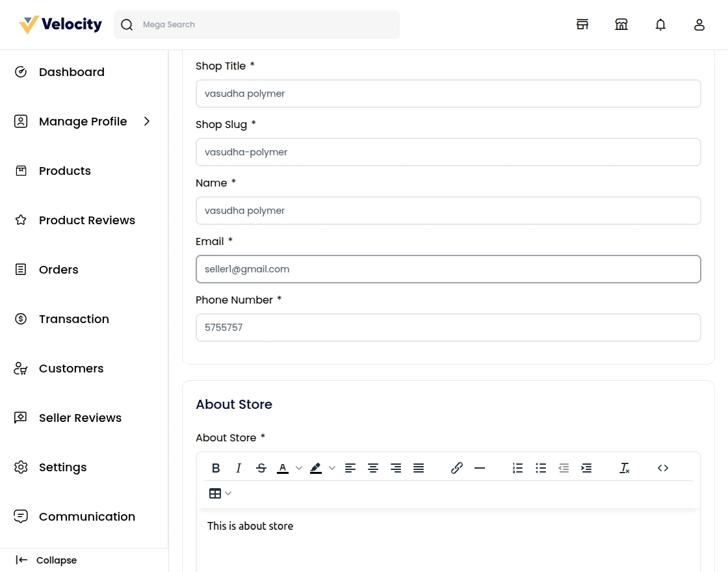
Task: Open highlight color dropdown arrow
Action: coord(332,468)
